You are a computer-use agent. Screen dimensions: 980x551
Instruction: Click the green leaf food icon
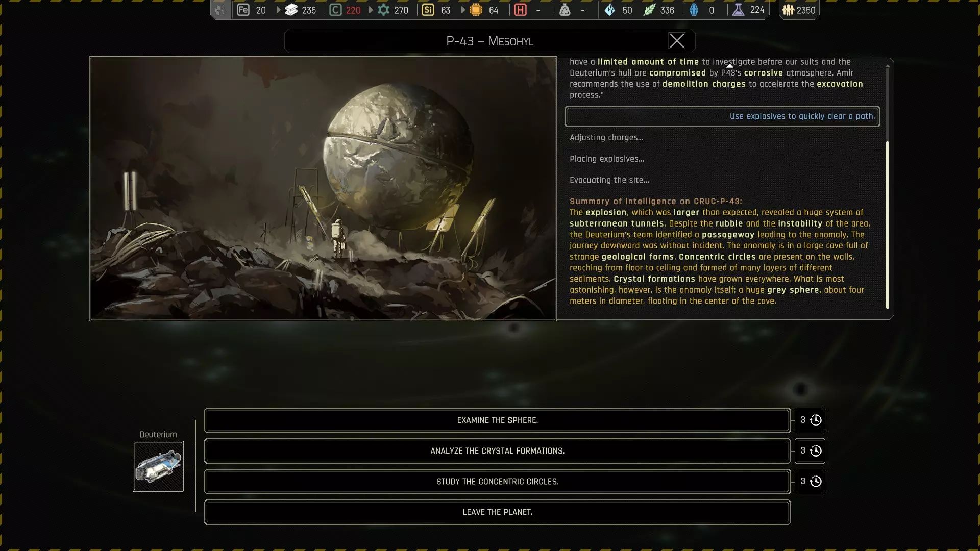pos(649,10)
